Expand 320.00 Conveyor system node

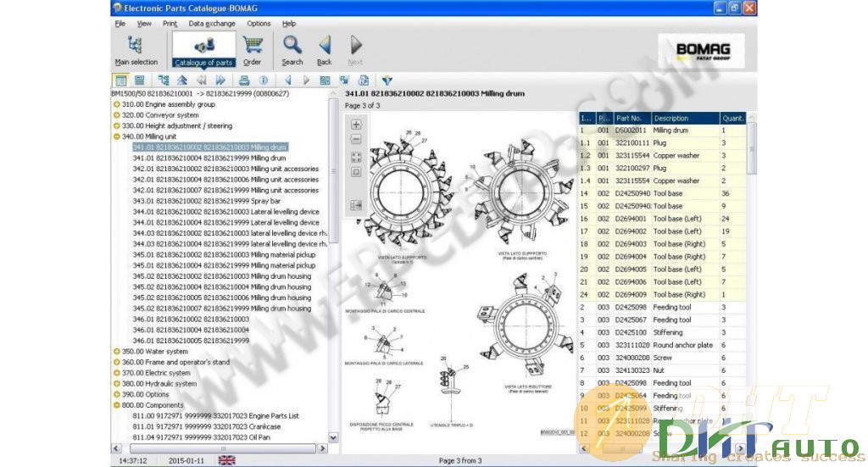pyautogui.click(x=117, y=115)
